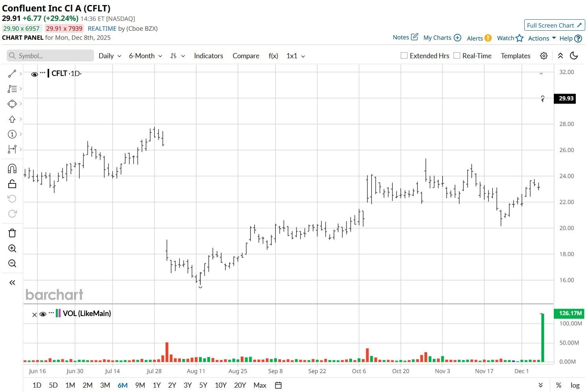This screenshot has width=588, height=392.
Task: Select the numbered label annotation tool
Action: pos(12,134)
